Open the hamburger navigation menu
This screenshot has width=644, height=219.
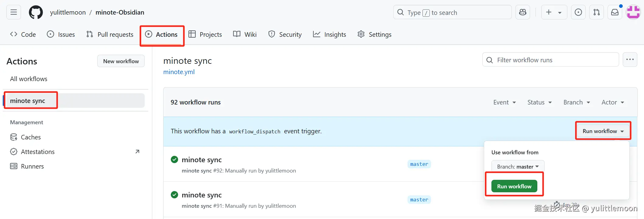click(14, 12)
